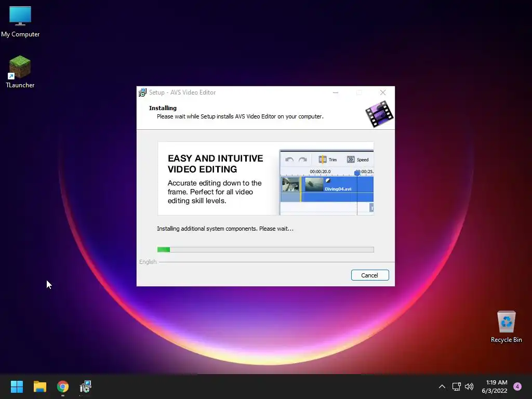Click the AVS Video Editor film-strip logo
This screenshot has height=399, width=532.
379,114
